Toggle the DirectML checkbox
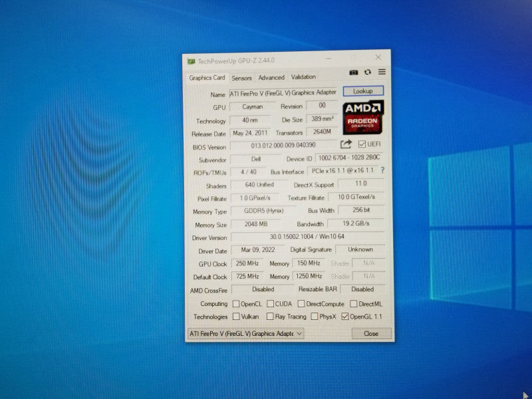 point(354,304)
